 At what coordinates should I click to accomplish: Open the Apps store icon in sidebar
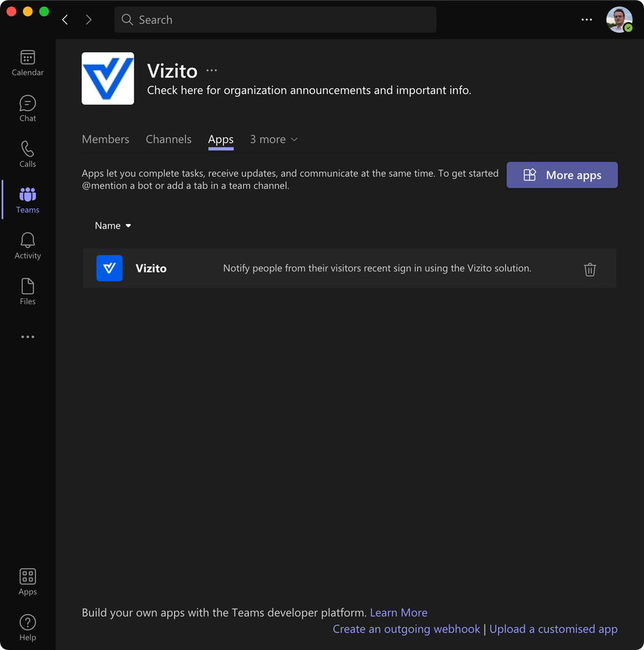click(27, 581)
